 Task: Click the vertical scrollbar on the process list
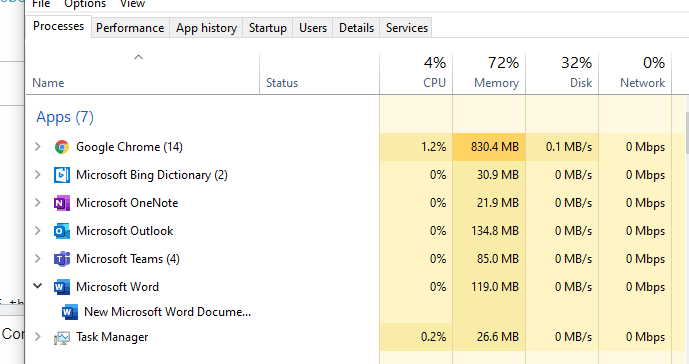tap(687, 132)
